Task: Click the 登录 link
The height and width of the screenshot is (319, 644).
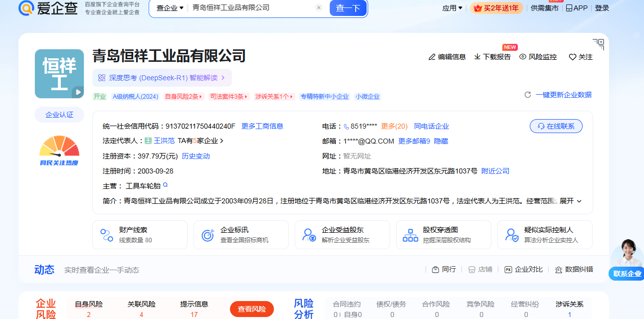Action: coord(602,8)
